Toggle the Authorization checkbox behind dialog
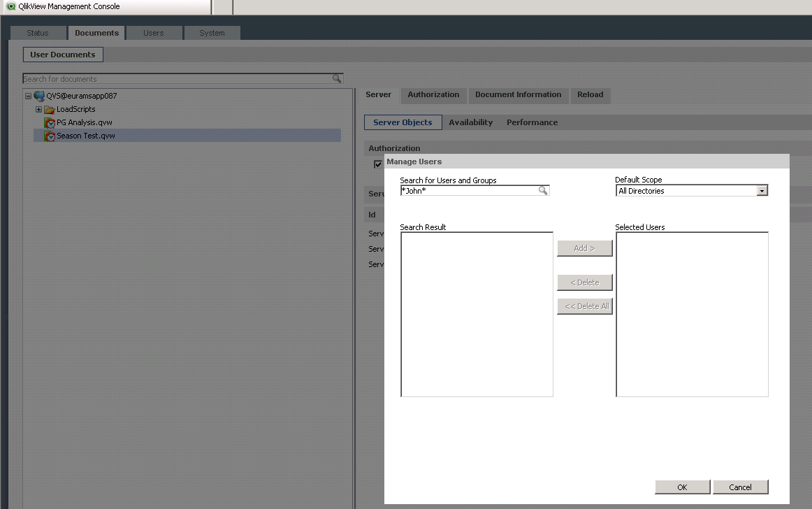The image size is (812, 509). click(378, 164)
